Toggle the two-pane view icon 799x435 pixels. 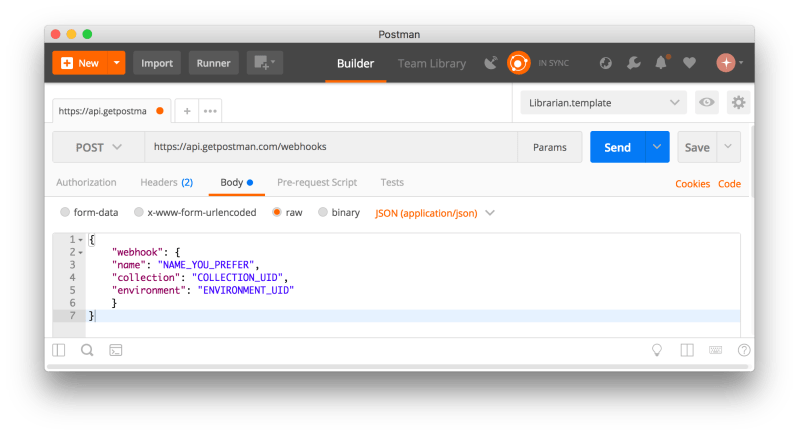687,350
